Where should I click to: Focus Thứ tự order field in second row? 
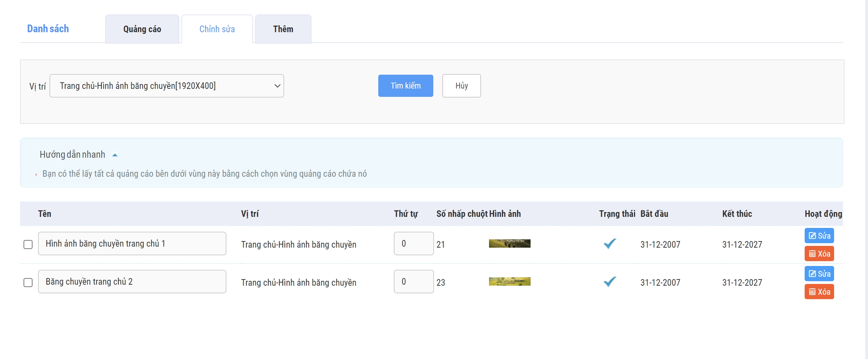[x=413, y=282]
